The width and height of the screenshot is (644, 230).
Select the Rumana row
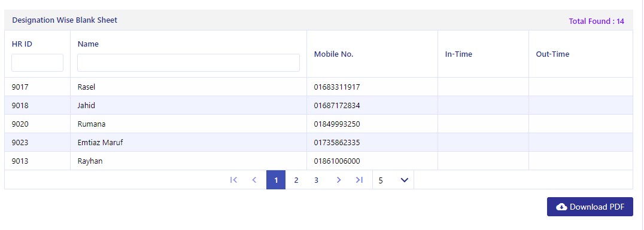coord(319,124)
